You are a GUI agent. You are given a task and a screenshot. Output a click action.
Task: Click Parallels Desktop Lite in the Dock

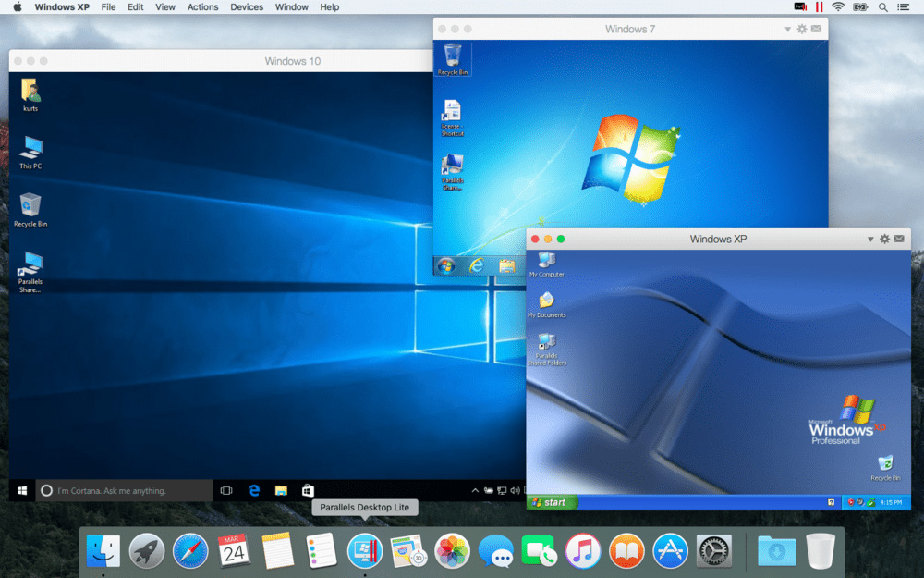(365, 551)
